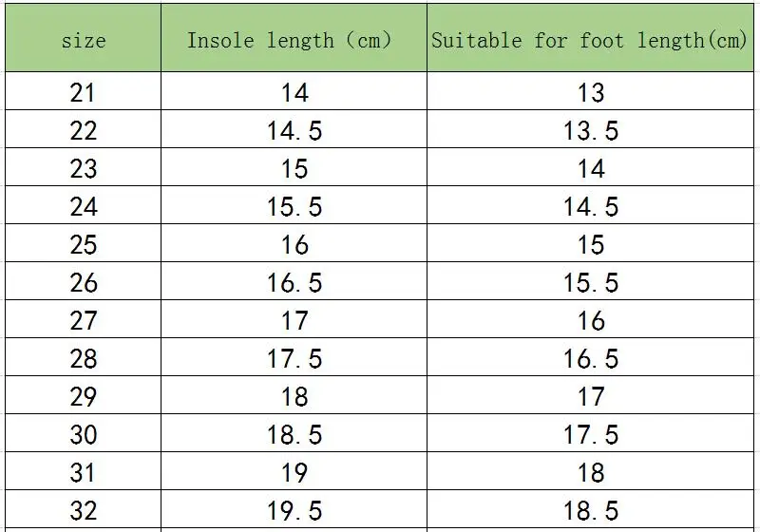Viewport: 760px width, 532px height.
Task: Select size 31 cell
Action: [84, 472]
